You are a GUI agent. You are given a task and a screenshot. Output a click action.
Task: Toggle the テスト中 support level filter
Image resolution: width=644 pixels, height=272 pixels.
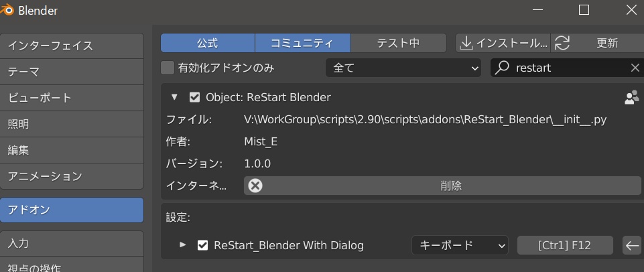(398, 43)
